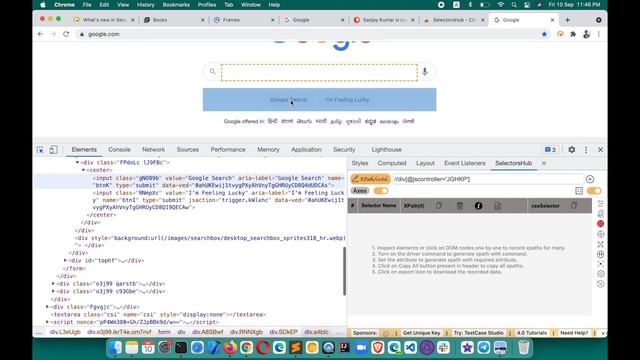Open the Chrome extensions puzzle icon

[573, 34]
